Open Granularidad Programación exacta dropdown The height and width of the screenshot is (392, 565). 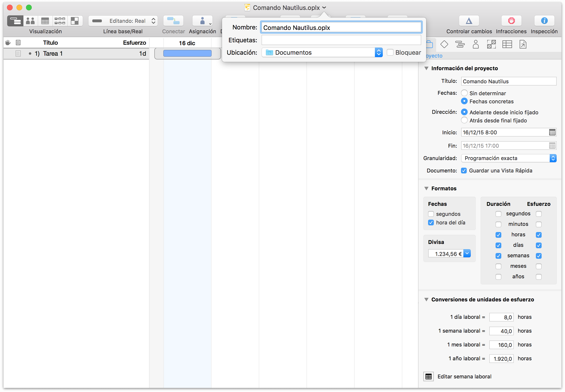click(x=508, y=158)
